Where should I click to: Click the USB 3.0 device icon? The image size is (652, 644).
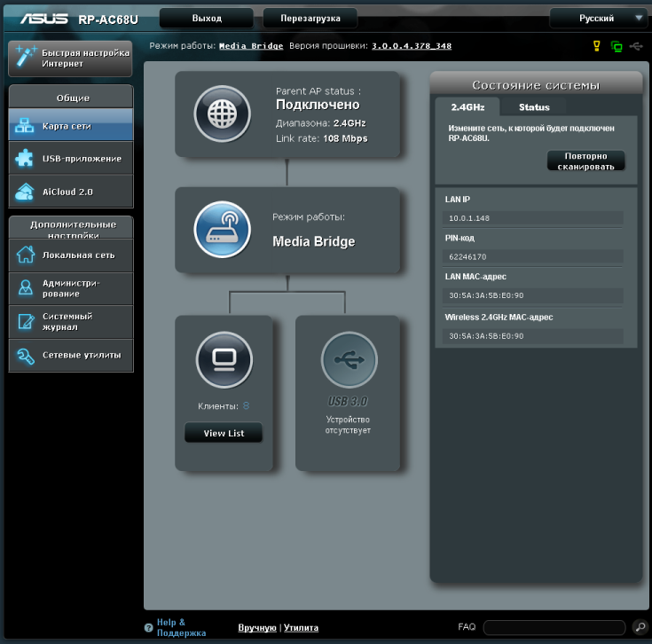click(350, 359)
